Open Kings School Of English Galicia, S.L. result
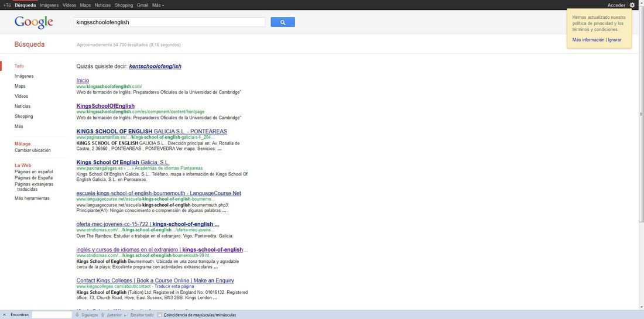The height and width of the screenshot is (319, 644). (123, 163)
